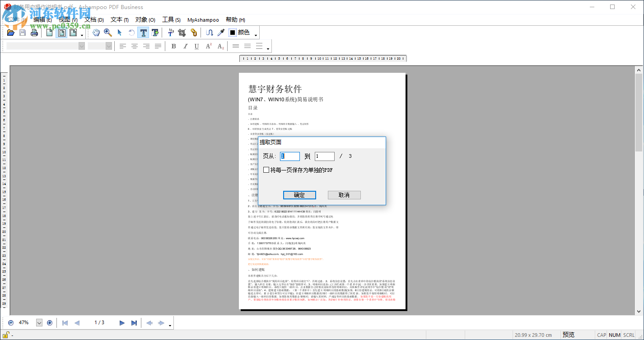Click the hyperlink chain tool icon

coord(194,33)
